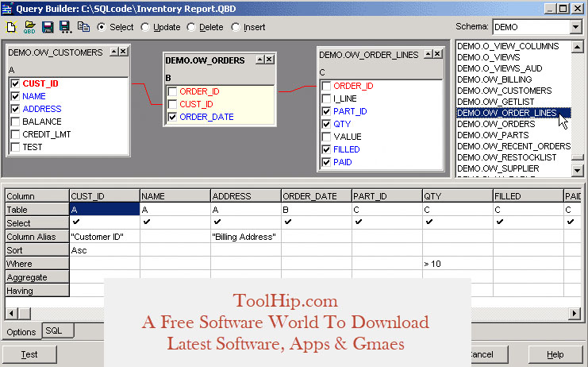Uncheck NAME in the OW_CUSTOMERS table
Screen dimensions: 588x367
(x=15, y=96)
